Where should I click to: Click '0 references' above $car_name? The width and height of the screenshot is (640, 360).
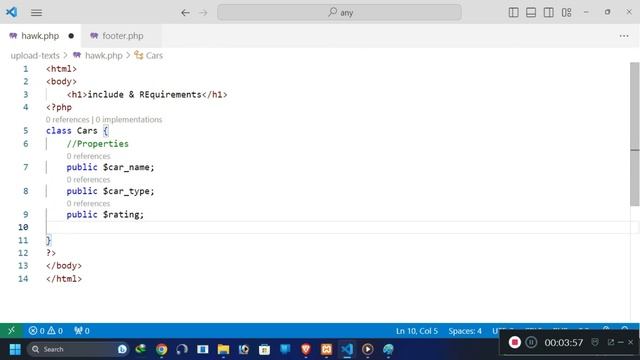88,156
